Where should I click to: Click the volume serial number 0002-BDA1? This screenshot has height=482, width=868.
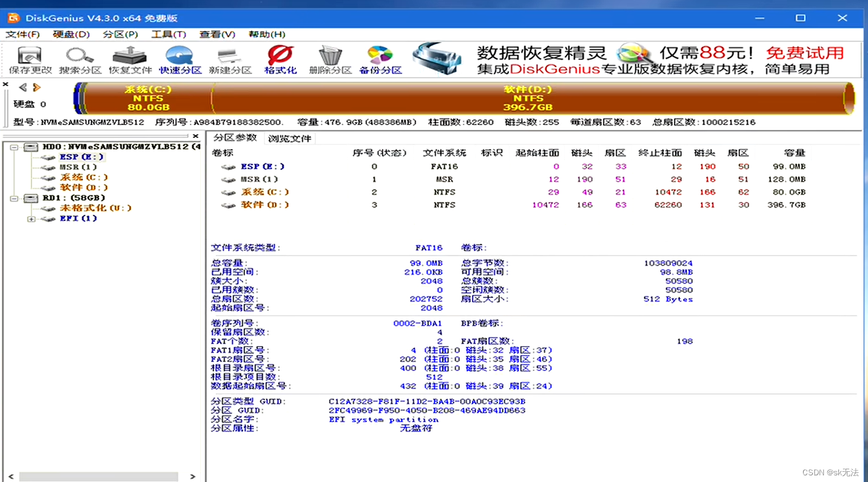point(418,324)
